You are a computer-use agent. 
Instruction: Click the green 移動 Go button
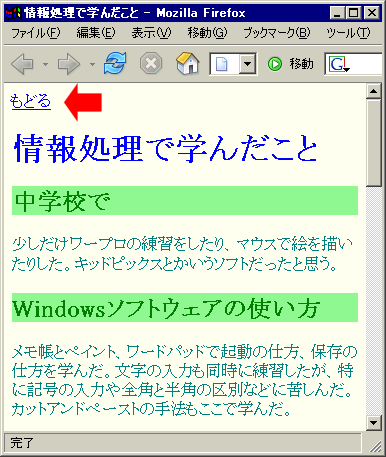pos(291,64)
